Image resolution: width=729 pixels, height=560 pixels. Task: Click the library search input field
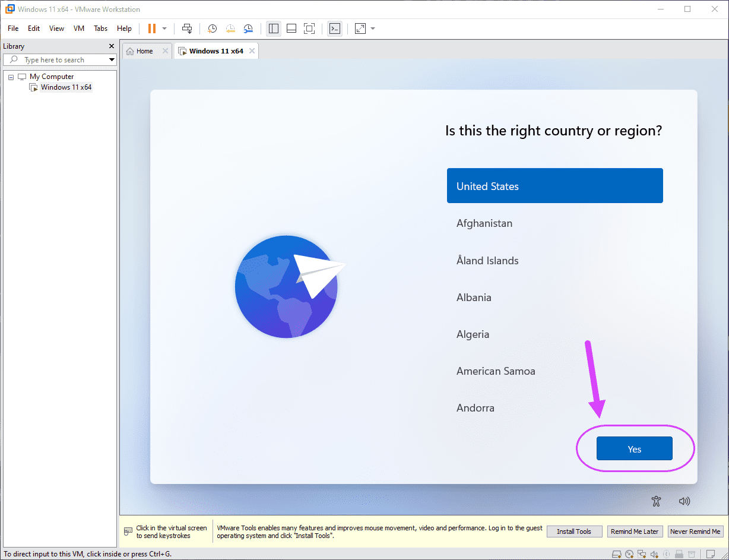(x=59, y=60)
